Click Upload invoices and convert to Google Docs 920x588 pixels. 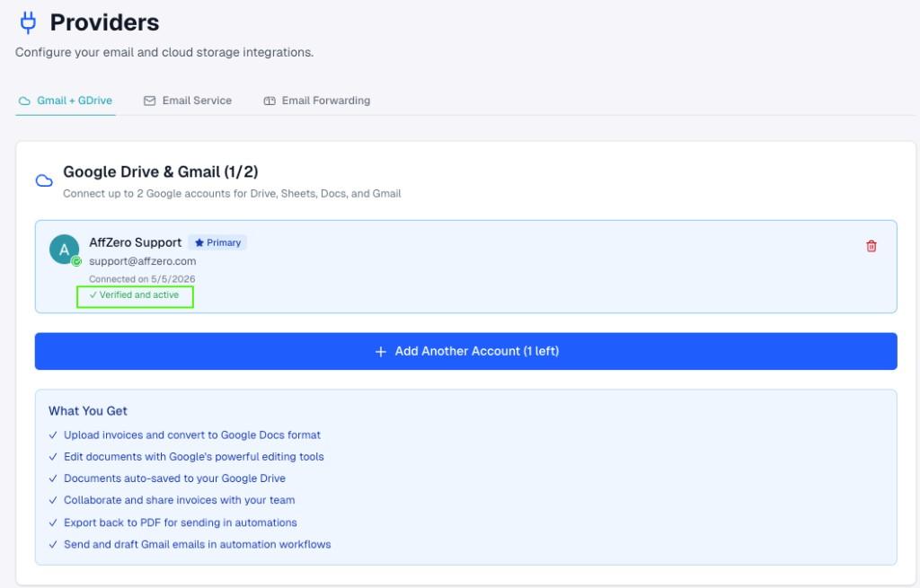click(192, 435)
